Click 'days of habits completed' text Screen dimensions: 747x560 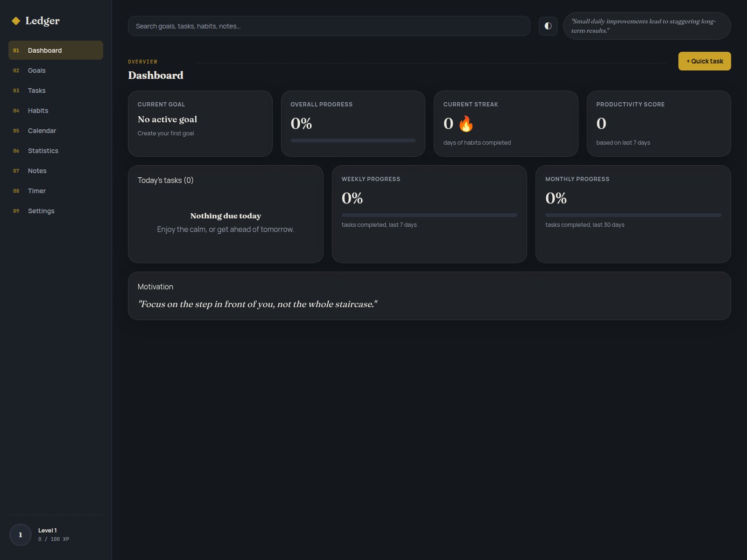[477, 143]
